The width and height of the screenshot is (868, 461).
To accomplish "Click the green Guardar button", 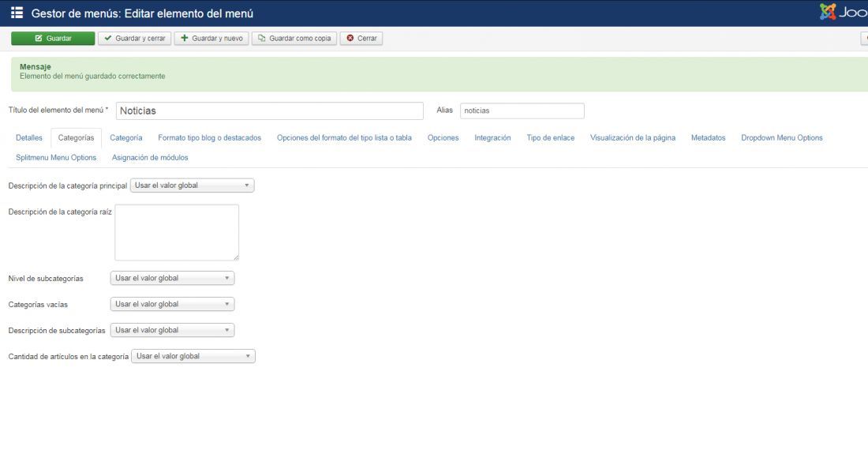I will point(53,38).
